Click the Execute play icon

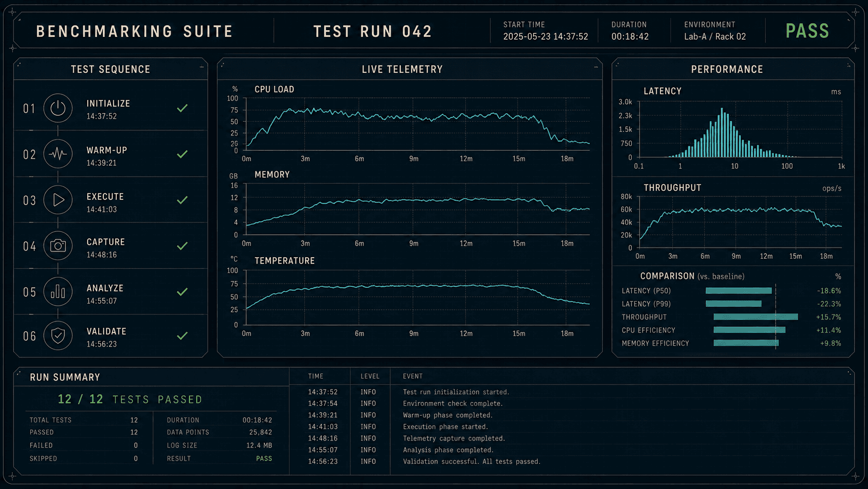tap(58, 200)
